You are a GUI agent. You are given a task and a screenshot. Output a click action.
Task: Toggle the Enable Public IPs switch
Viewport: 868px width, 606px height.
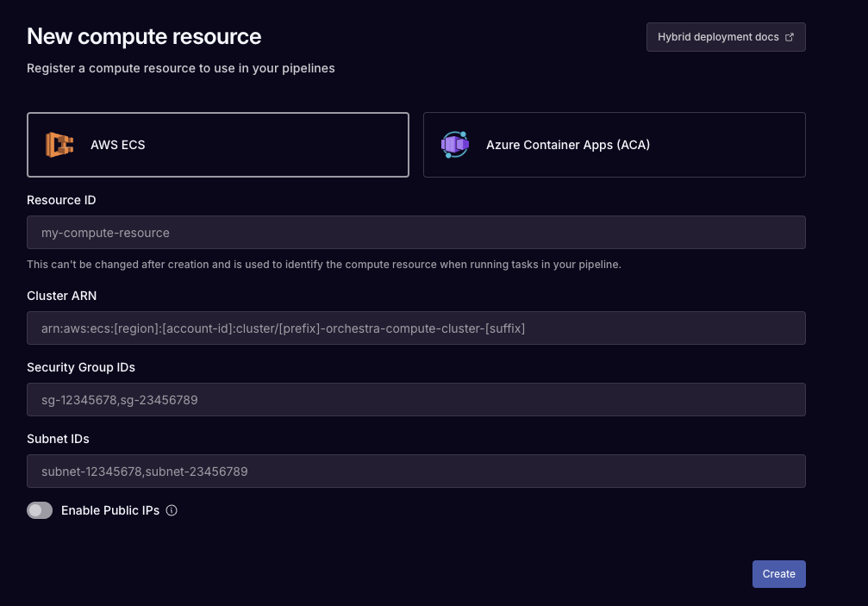[x=40, y=510]
